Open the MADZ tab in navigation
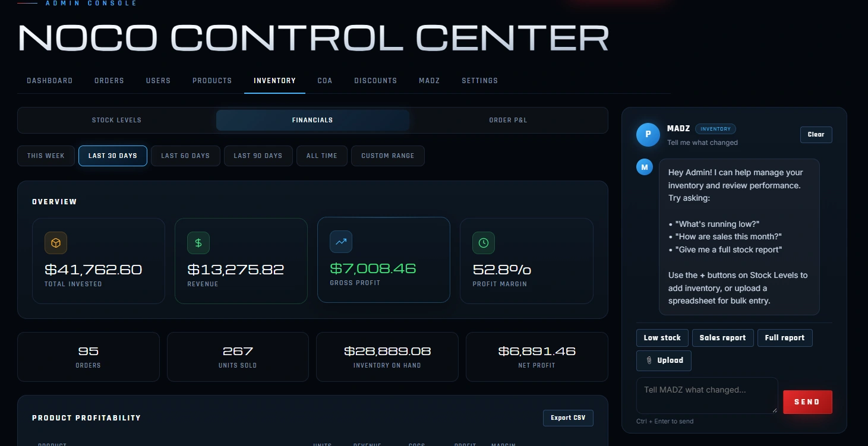 430,81
